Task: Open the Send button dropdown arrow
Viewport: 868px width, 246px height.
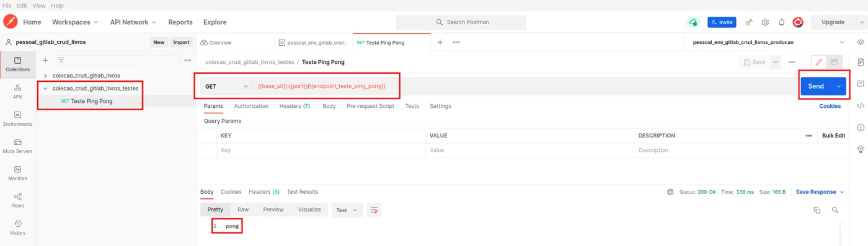Action: click(839, 86)
